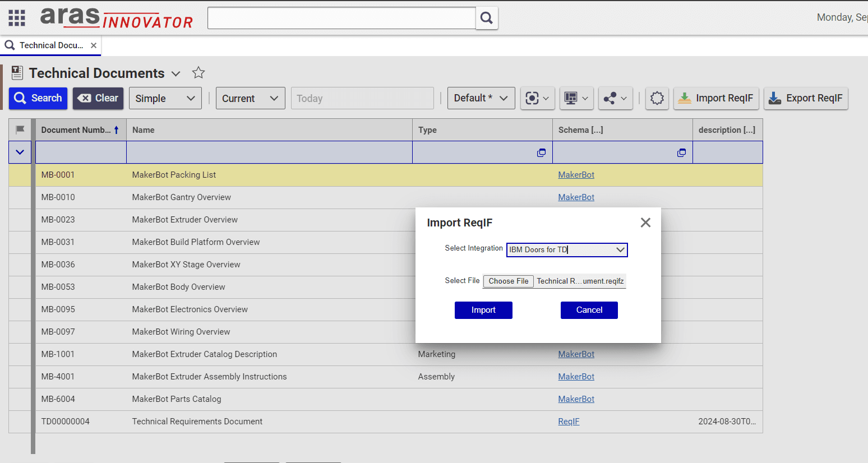Sort by Document Number column header
This screenshot has height=463, width=868.
[81, 129]
